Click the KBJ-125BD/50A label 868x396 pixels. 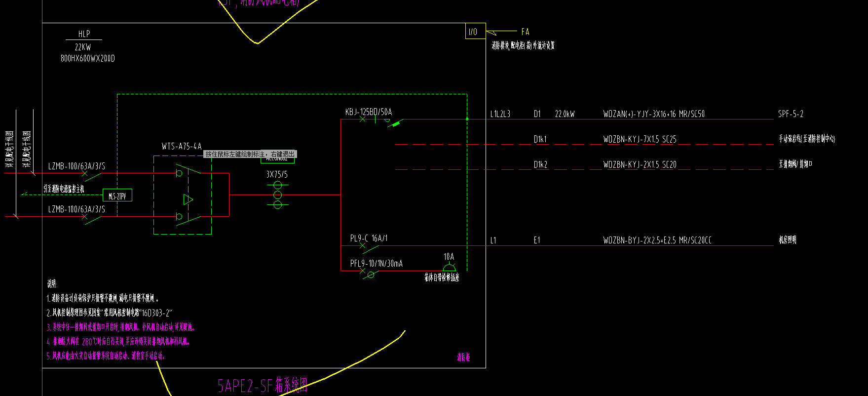point(369,112)
